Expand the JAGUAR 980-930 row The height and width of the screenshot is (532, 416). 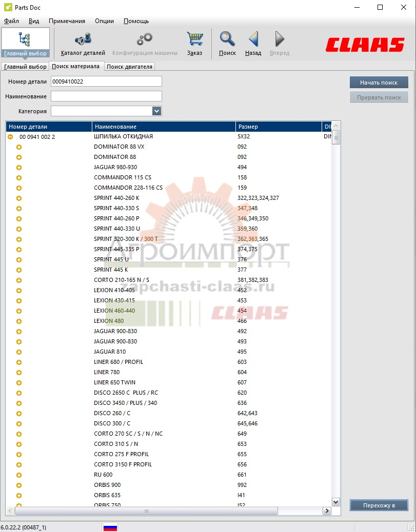(x=19, y=167)
